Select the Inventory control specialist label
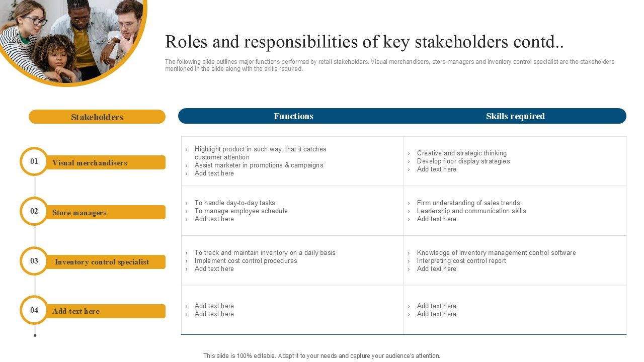The image size is (644, 362). click(x=102, y=262)
